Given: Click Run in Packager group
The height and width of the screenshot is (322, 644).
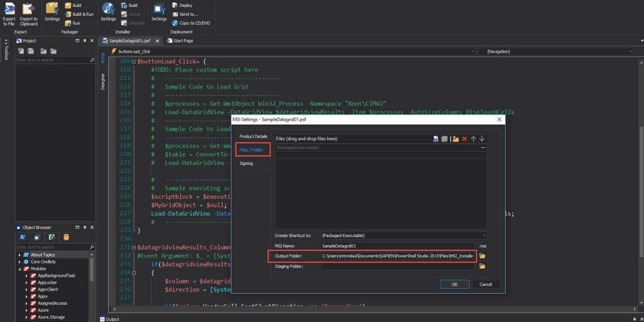Looking at the screenshot, I should click(x=72, y=23).
